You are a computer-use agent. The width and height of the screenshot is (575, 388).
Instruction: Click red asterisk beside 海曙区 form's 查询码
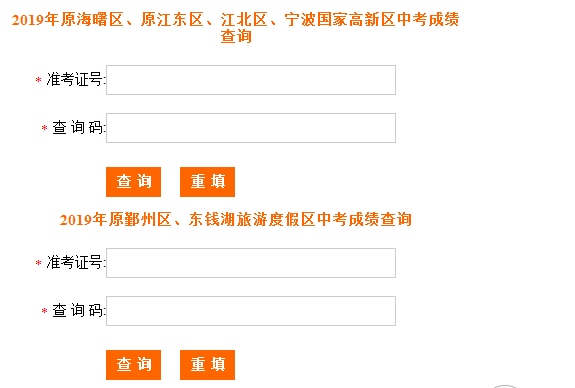point(44,128)
